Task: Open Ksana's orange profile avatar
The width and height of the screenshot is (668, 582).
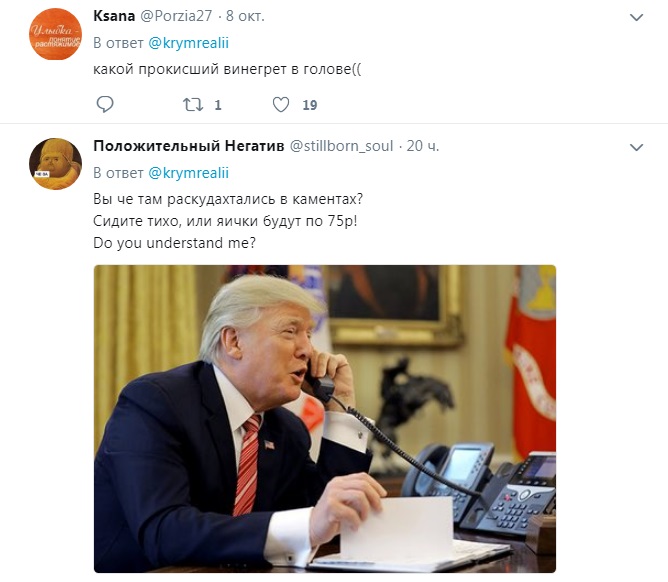Action: tap(55, 34)
